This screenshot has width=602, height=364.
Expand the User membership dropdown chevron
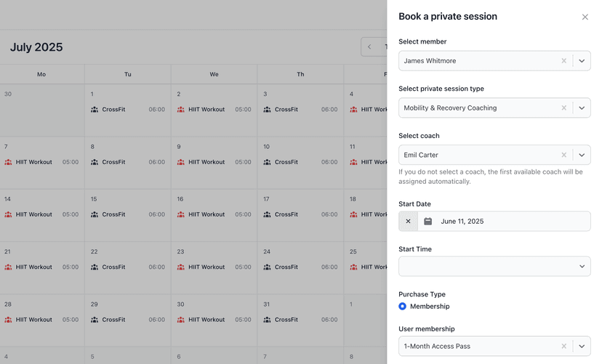[582, 346]
